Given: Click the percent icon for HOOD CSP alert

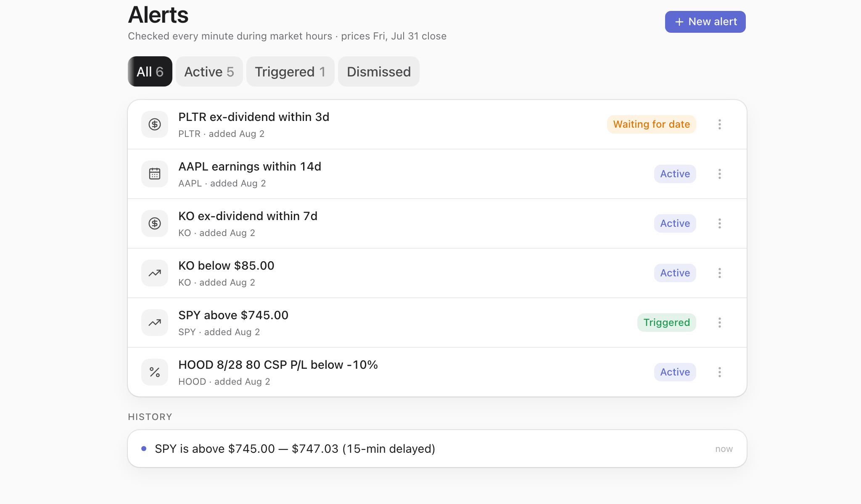Looking at the screenshot, I should click(155, 372).
